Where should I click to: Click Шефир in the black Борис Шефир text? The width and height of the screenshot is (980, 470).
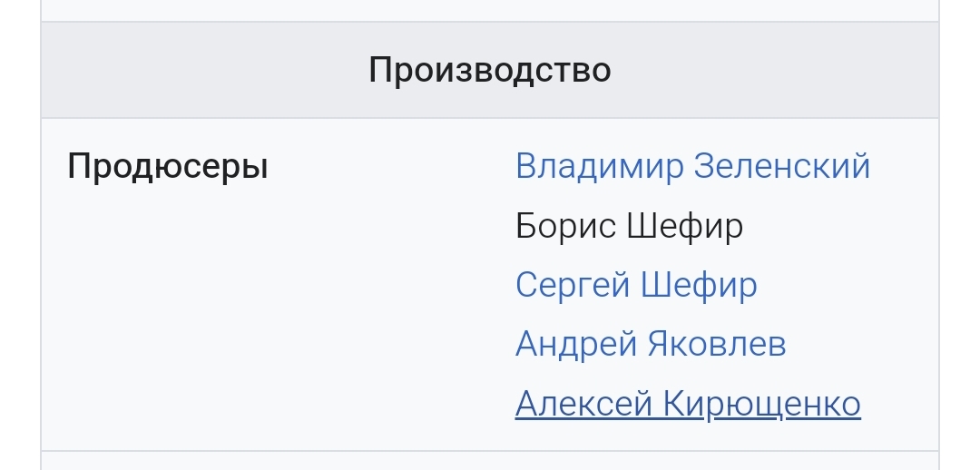coord(685,226)
